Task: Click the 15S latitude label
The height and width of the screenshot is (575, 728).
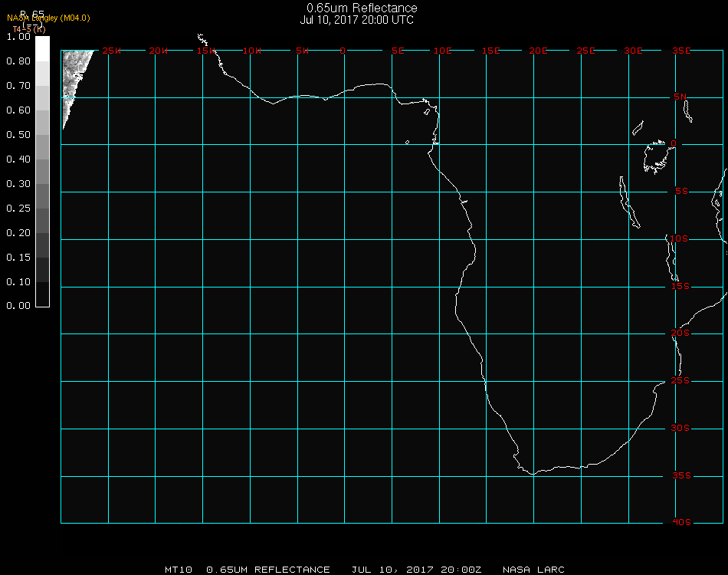Action: point(680,286)
